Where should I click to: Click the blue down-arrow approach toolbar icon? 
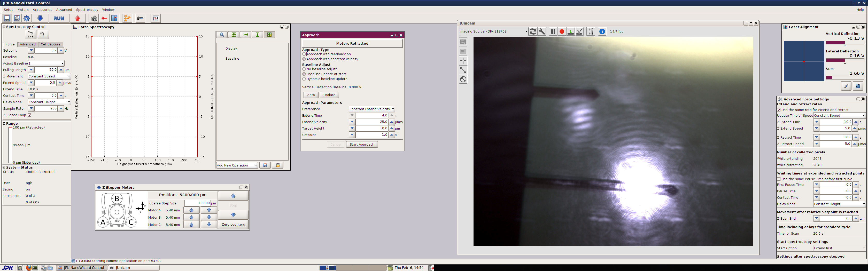pos(40,18)
